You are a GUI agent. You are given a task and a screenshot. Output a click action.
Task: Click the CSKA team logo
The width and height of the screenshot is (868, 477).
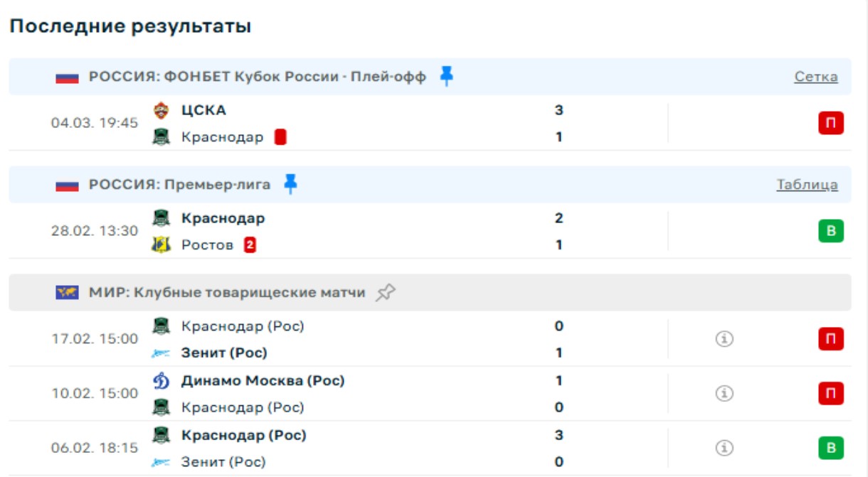point(162,110)
